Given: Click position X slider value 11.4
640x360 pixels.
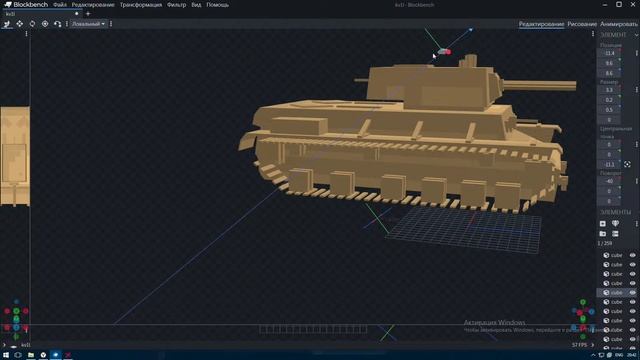Looking at the screenshot, I should (609, 53).
